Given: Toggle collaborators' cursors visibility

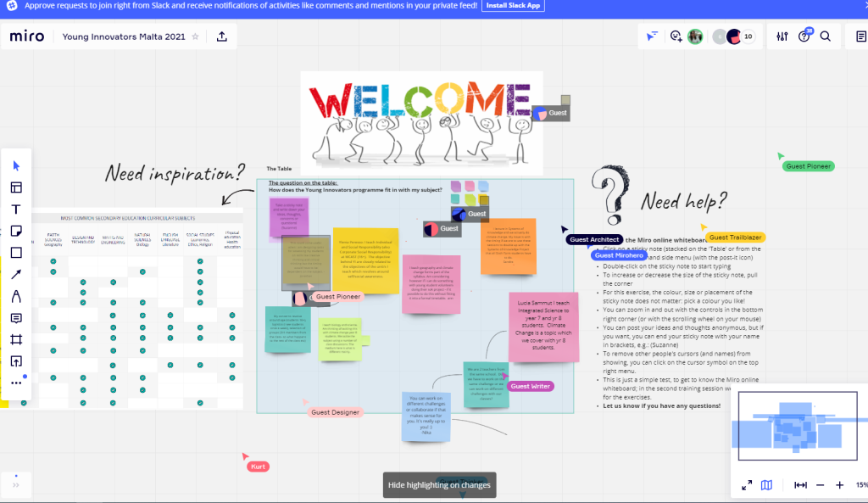Looking at the screenshot, I should point(652,36).
